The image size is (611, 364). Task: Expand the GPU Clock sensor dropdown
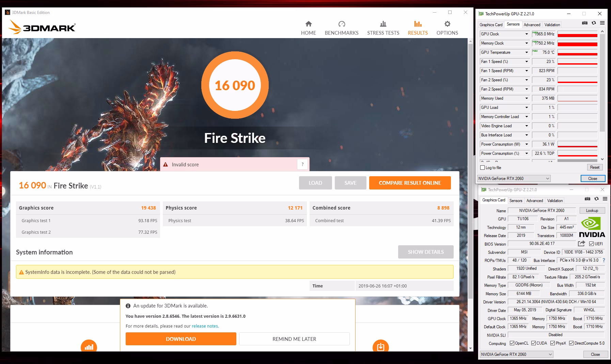click(x=527, y=34)
